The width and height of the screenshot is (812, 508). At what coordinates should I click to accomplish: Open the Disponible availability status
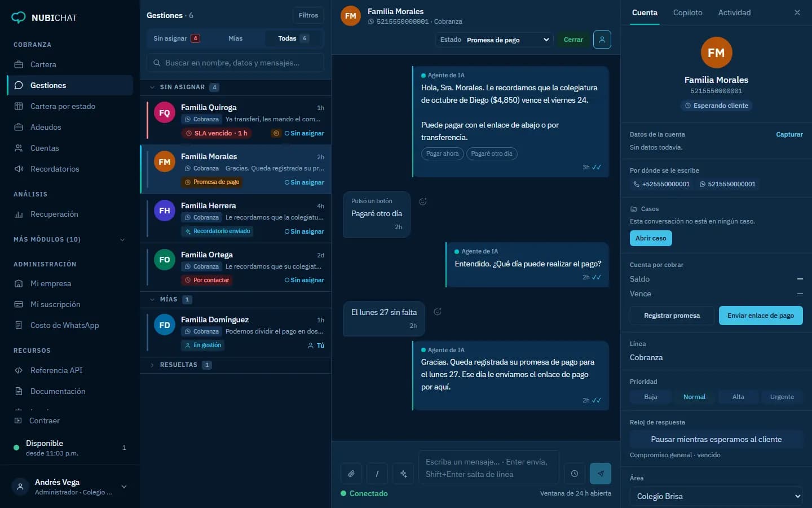(70, 448)
